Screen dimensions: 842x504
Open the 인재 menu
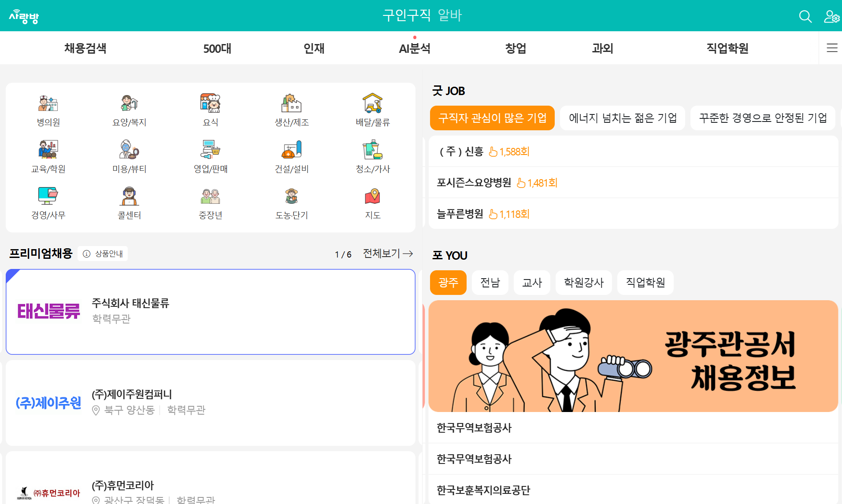click(x=314, y=48)
